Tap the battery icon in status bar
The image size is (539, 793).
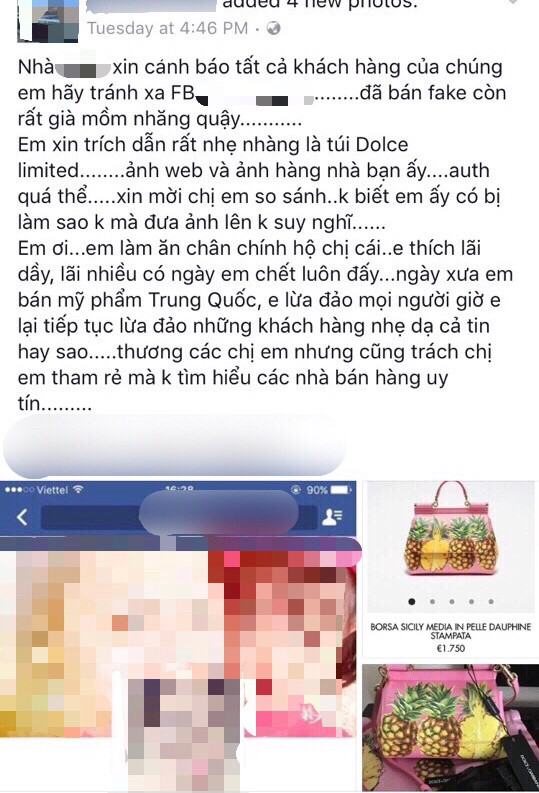[x=340, y=490]
